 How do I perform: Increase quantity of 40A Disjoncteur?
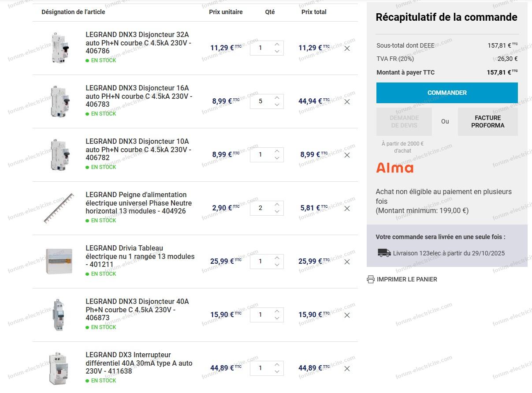277,311
